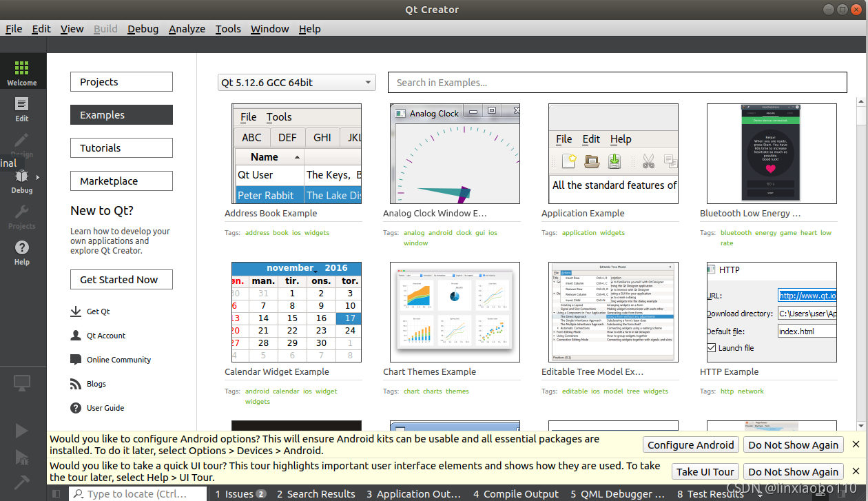
Task: Open the Tools menu
Action: [x=228, y=29]
